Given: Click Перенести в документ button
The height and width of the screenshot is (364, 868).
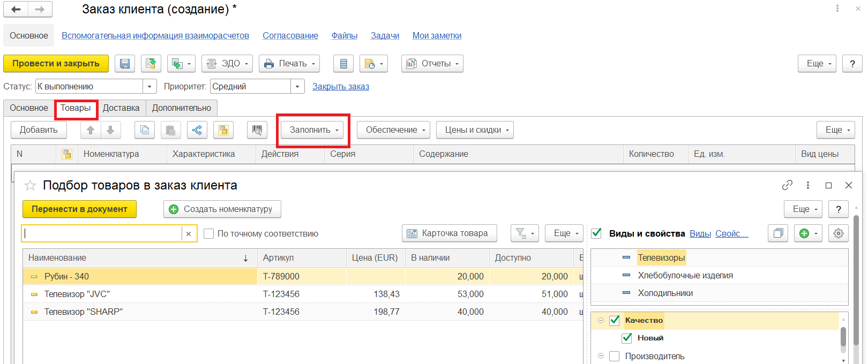Looking at the screenshot, I should (79, 209).
